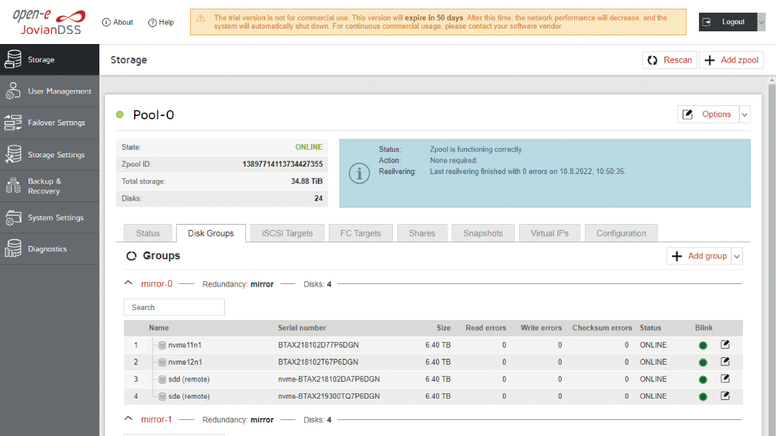Go to Failover Settings
This screenshot has width=776, height=436.
[x=49, y=123]
